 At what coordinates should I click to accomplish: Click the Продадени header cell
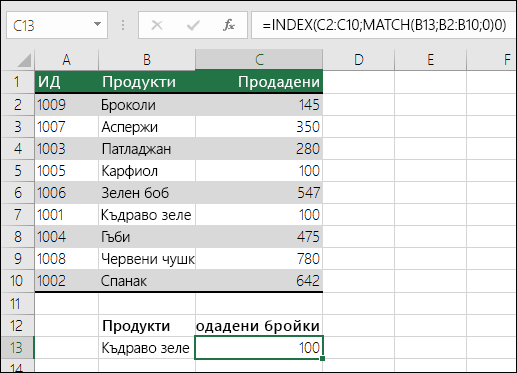click(x=259, y=82)
